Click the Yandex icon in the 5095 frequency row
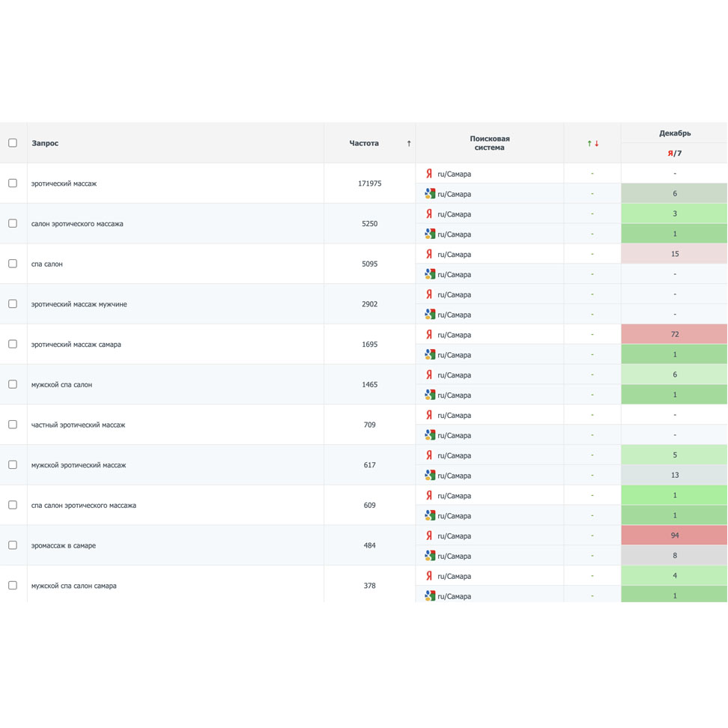 pos(429,254)
